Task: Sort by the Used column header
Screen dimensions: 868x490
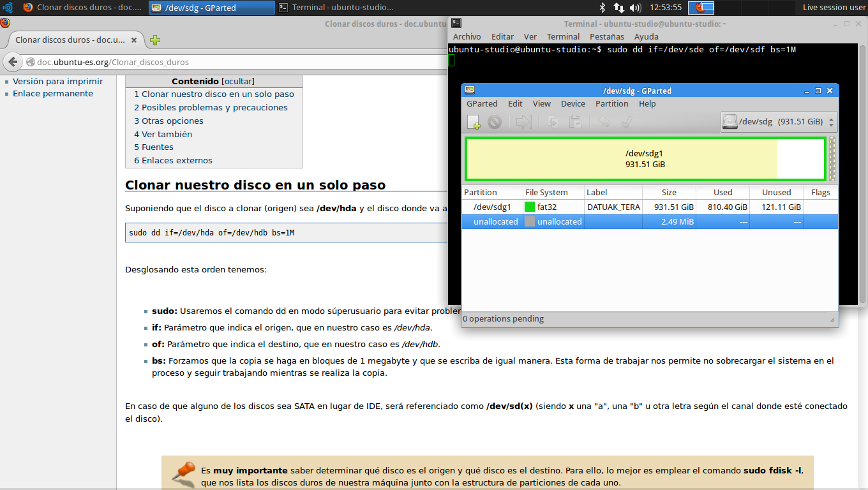Action: (x=722, y=192)
